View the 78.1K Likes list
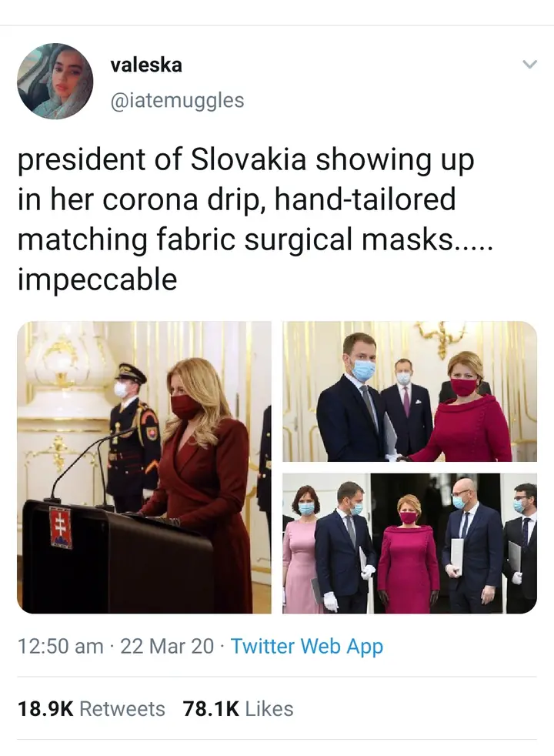The height and width of the screenshot is (756, 554). 238,709
